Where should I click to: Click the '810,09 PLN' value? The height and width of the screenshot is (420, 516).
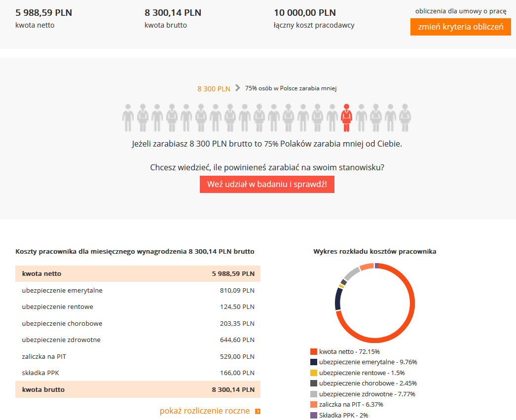coord(237,290)
